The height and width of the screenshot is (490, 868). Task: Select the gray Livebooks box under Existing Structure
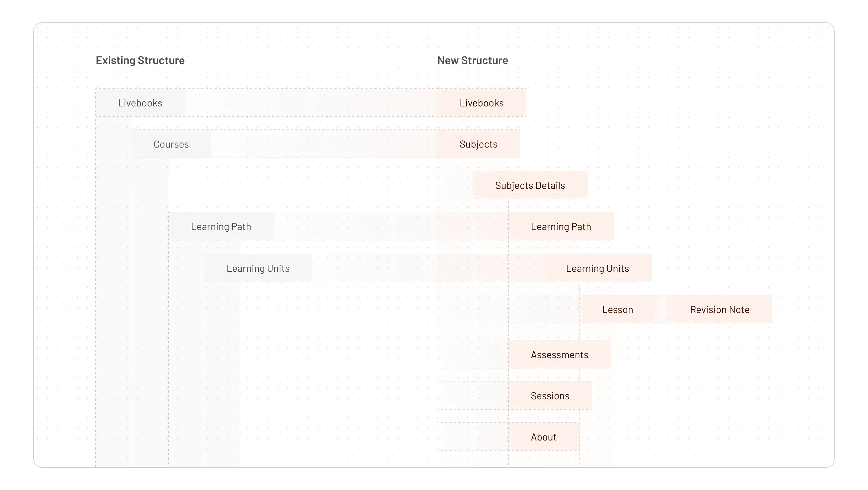coord(140,103)
